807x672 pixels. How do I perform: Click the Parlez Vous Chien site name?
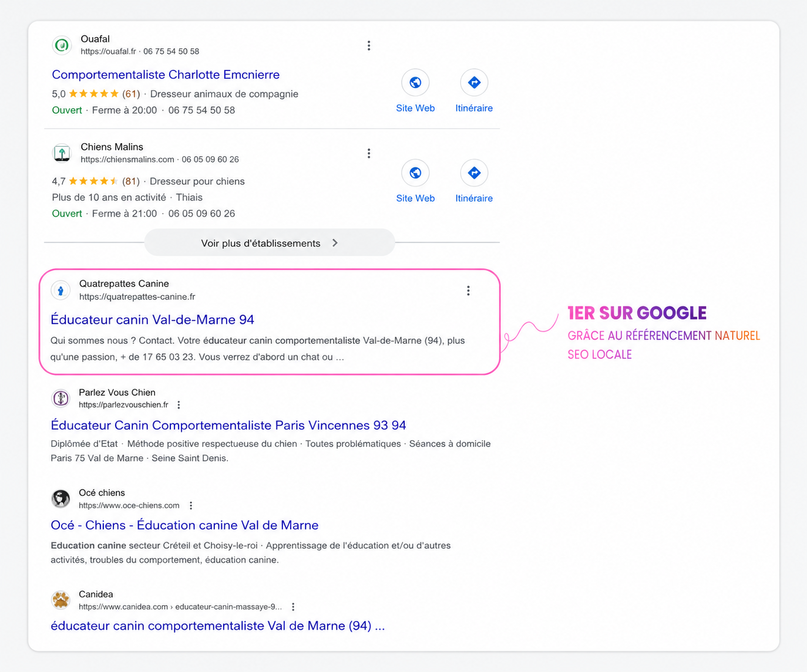tap(117, 392)
